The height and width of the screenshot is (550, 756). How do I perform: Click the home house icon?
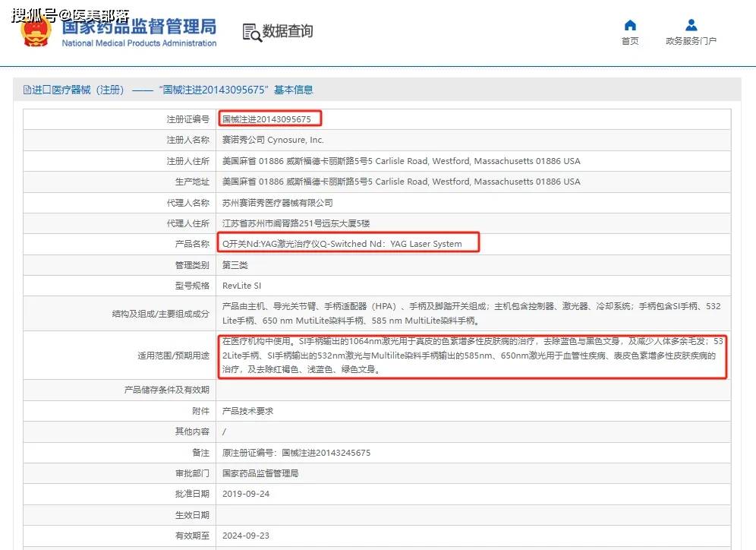[x=630, y=25]
